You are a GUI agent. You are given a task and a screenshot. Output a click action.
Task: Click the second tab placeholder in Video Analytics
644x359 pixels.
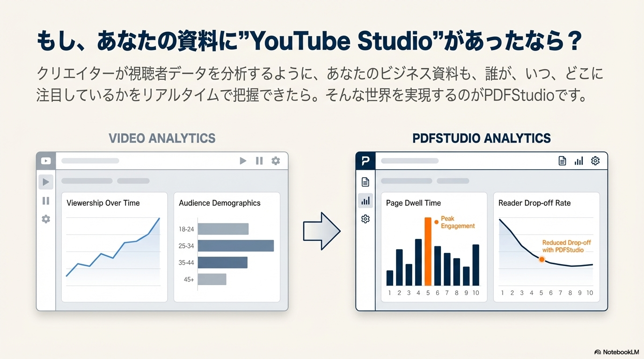tap(133, 181)
